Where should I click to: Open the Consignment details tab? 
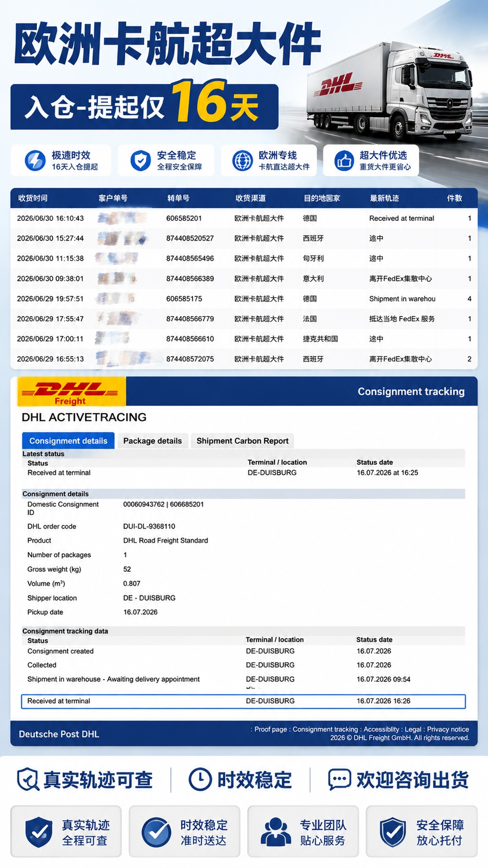pos(68,441)
